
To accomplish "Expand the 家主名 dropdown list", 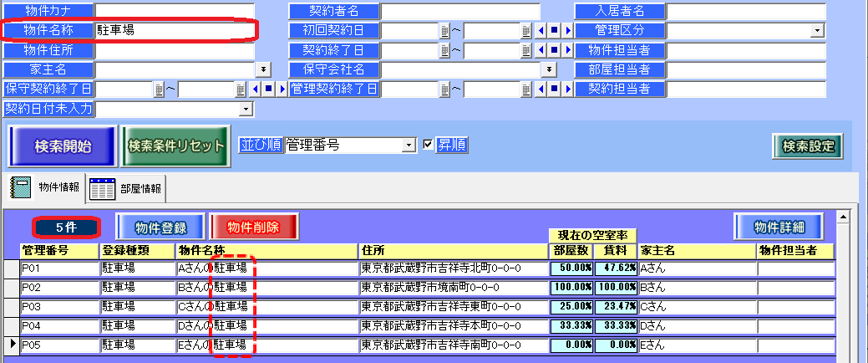I will pyautogui.click(x=265, y=69).
